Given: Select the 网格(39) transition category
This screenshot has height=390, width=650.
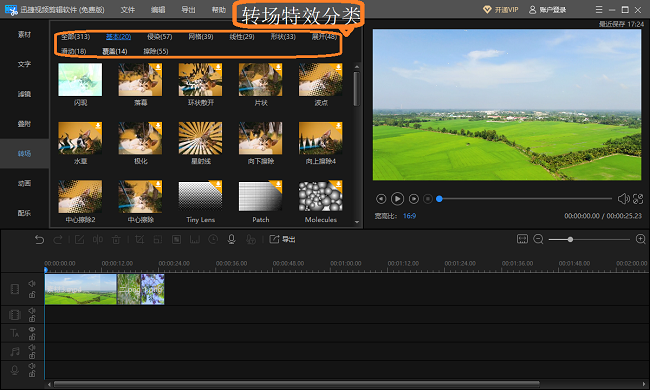Looking at the screenshot, I should (x=201, y=37).
